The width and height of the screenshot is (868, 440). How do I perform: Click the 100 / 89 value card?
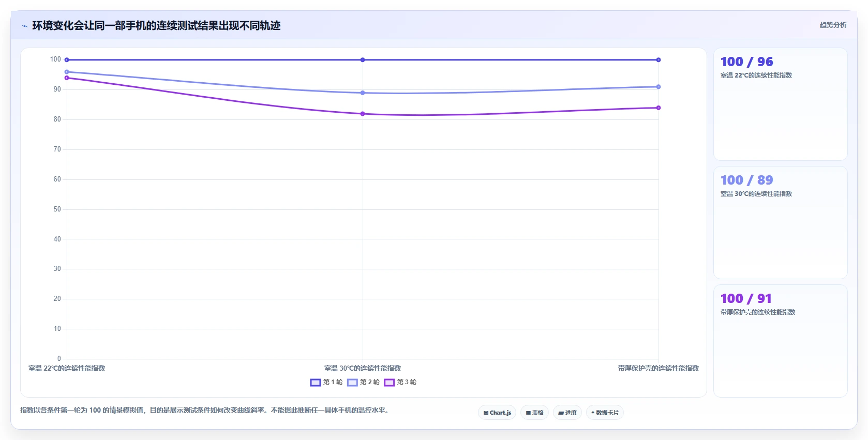tap(780, 223)
